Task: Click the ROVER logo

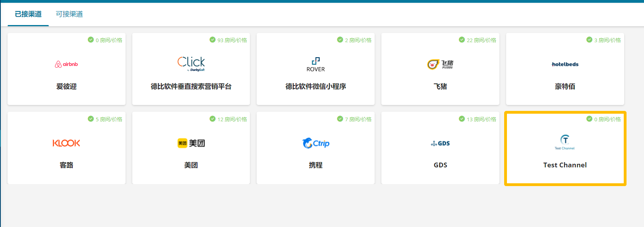Action: (316, 64)
